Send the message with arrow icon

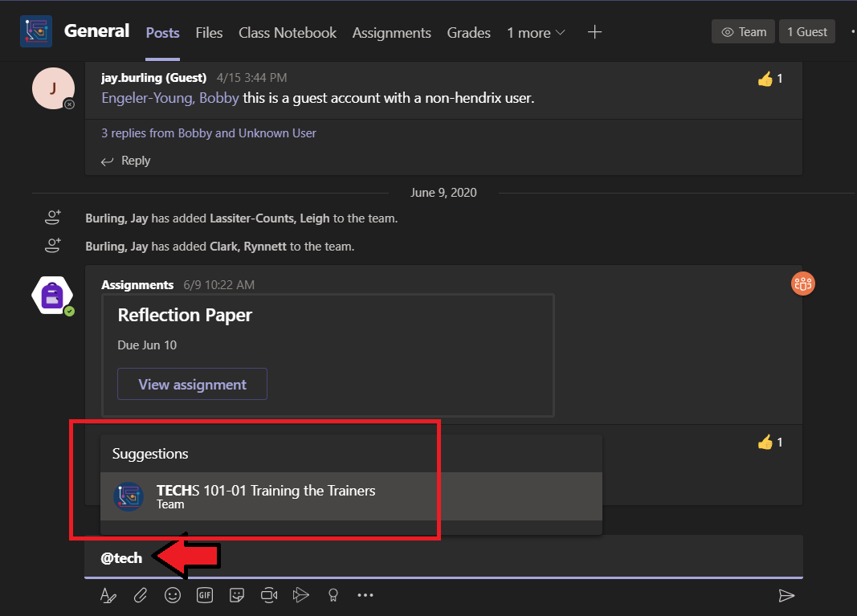coord(786,595)
